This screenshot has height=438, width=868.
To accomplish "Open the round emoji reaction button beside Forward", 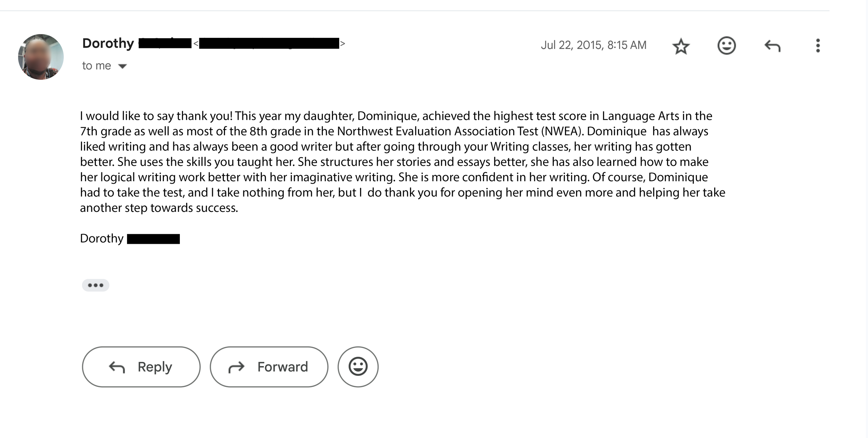I will (x=358, y=367).
